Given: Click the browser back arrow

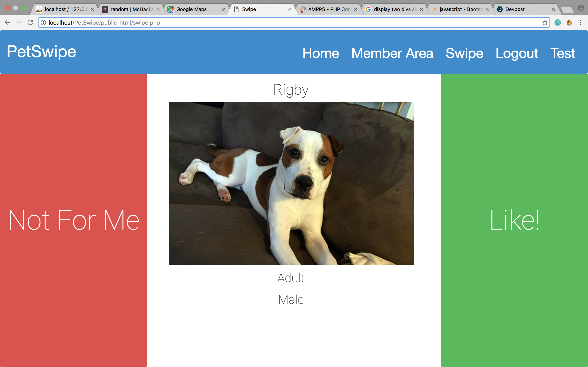Looking at the screenshot, I should [7, 23].
